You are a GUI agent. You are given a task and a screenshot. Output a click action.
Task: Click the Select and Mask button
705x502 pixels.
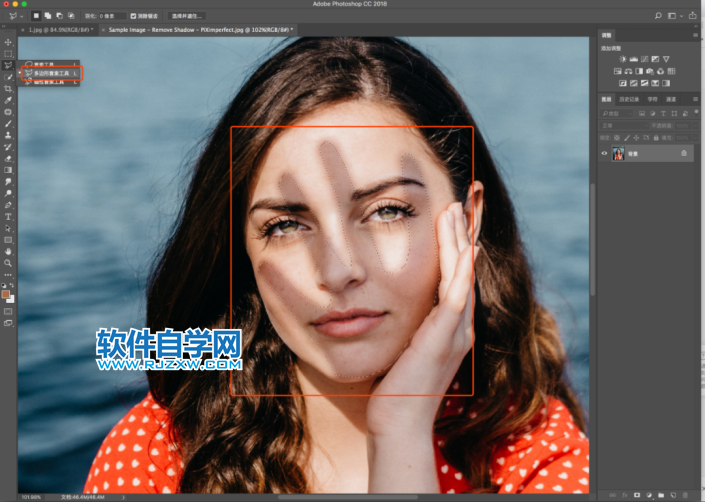click(186, 16)
